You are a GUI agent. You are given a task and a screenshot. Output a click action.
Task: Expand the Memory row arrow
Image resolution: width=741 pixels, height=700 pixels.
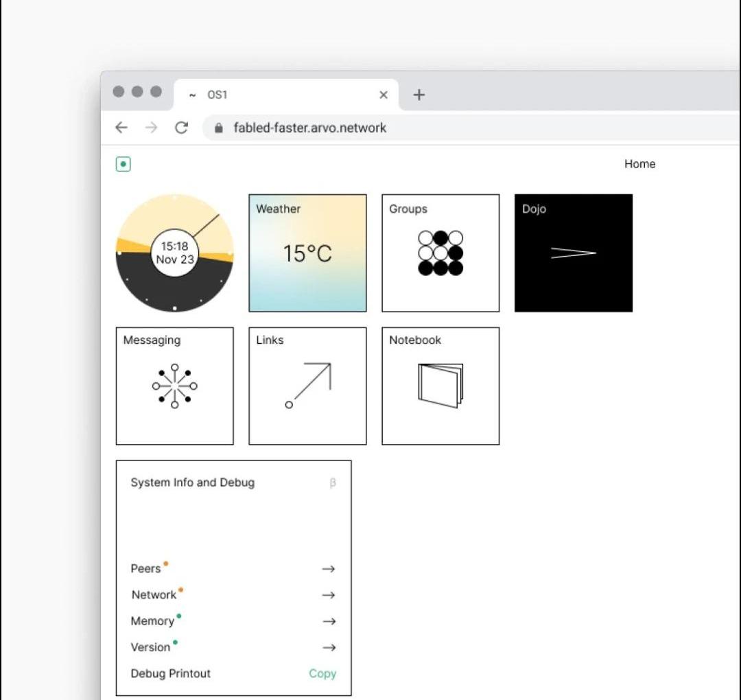[329, 621]
